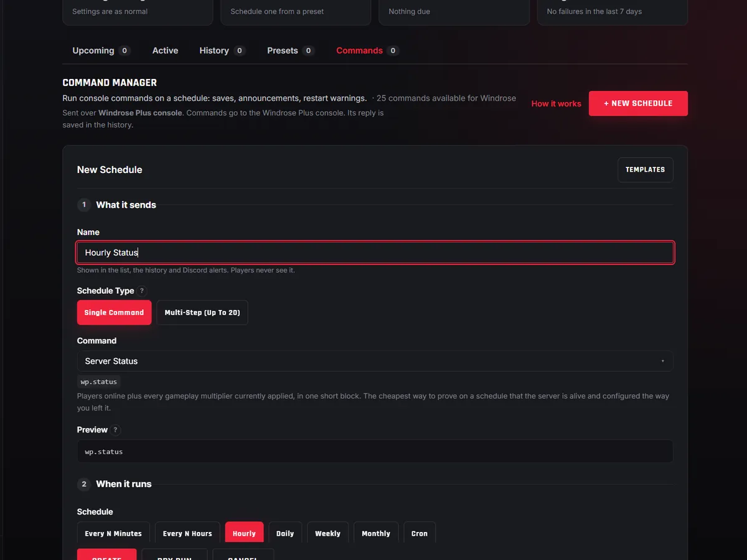Click the "When it runs" section heading
Screen dimensions: 747x560
[123, 484]
